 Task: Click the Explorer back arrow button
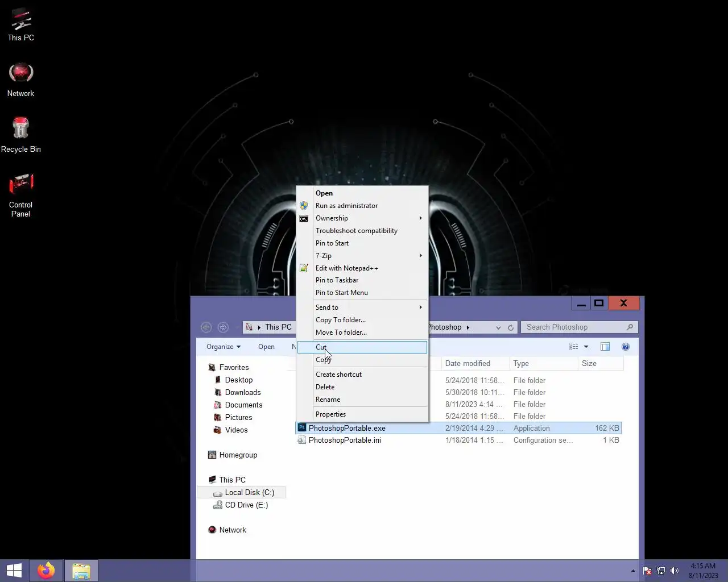coord(206,327)
